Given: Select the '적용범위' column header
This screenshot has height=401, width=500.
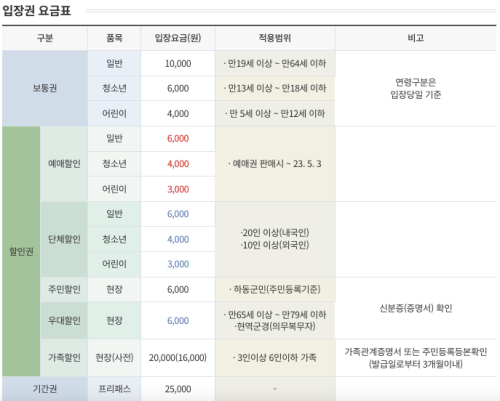Looking at the screenshot, I should pyautogui.click(x=275, y=38).
